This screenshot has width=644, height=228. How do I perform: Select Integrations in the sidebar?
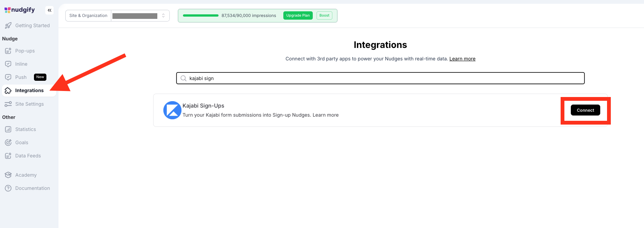coord(29,91)
